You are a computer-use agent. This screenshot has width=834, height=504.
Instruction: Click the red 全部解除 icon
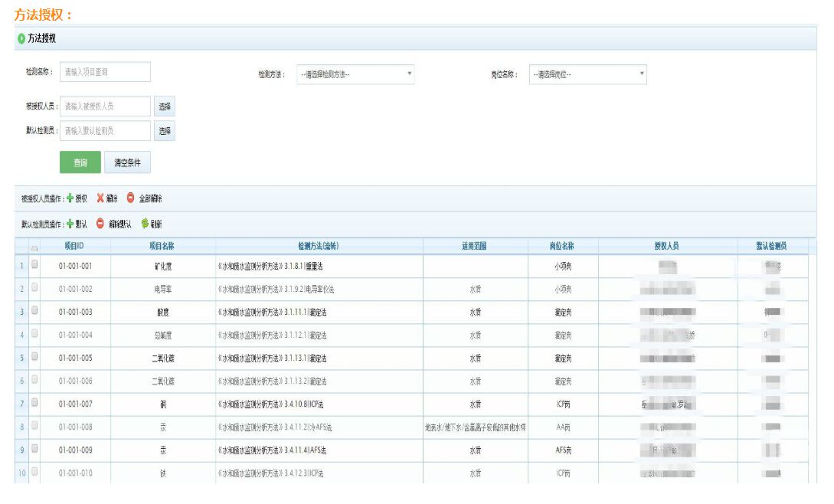click(130, 198)
